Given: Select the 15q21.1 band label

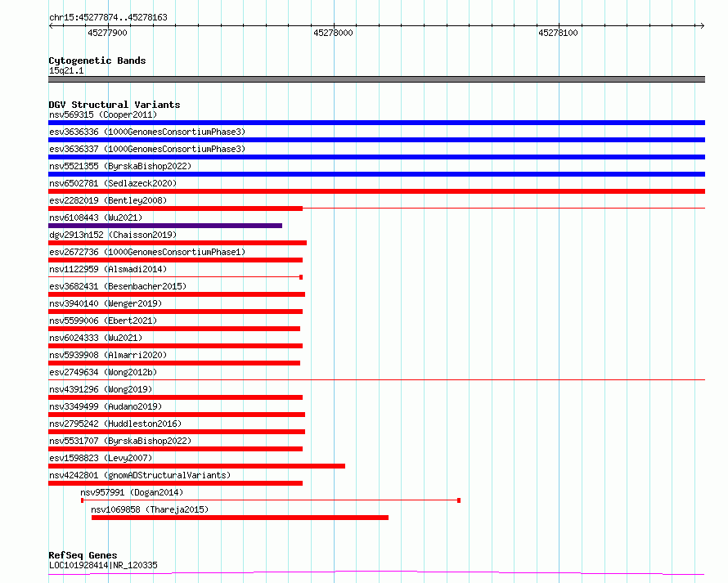Looking at the screenshot, I should click(66, 70).
